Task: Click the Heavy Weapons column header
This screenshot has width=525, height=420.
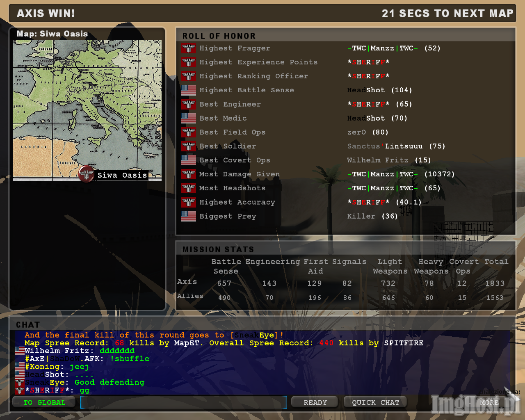Action: pos(431,267)
